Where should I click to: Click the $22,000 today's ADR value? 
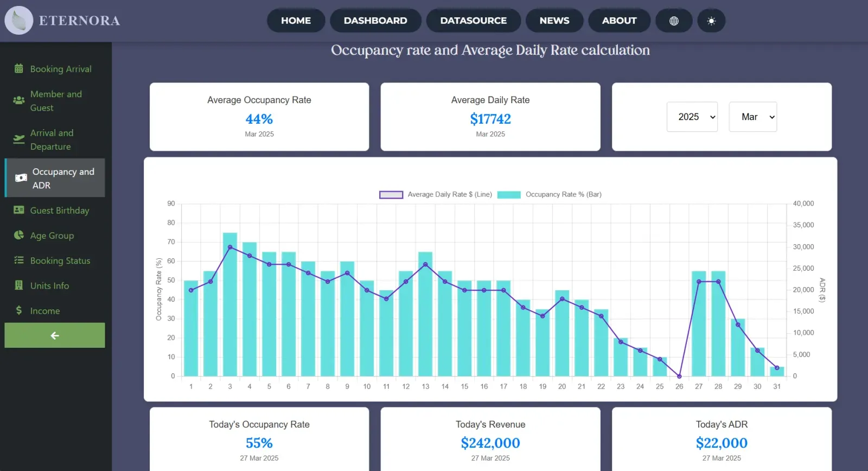pos(722,443)
